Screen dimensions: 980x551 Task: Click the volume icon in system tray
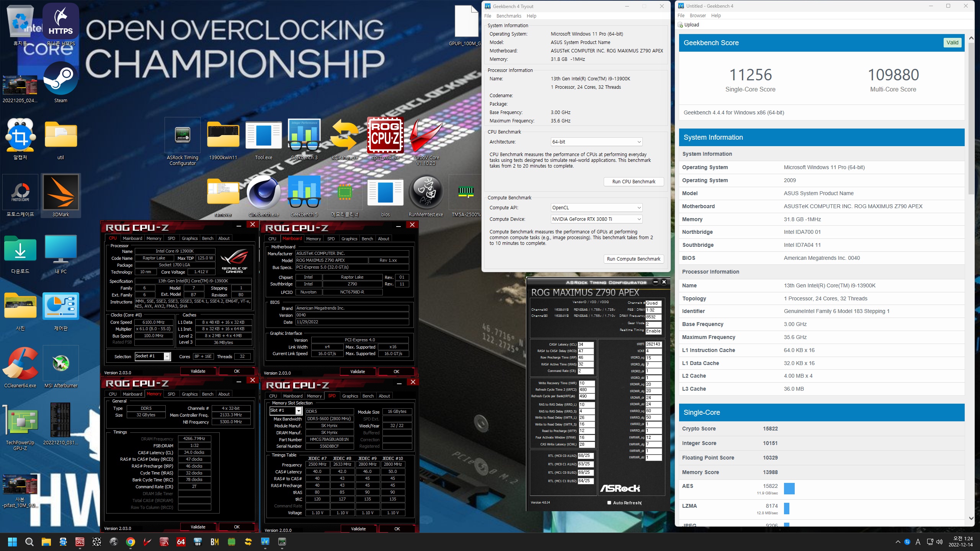tap(939, 542)
